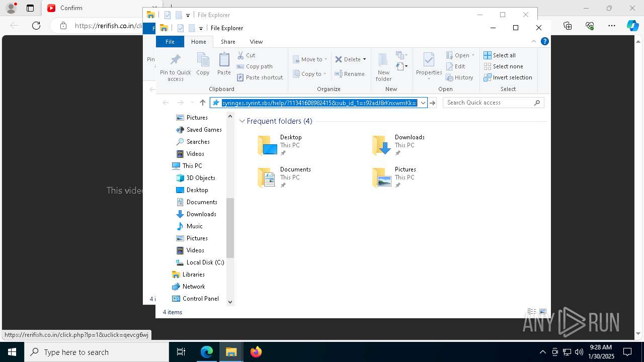Open the Properties button
The height and width of the screenshot is (362, 644).
(x=429, y=67)
